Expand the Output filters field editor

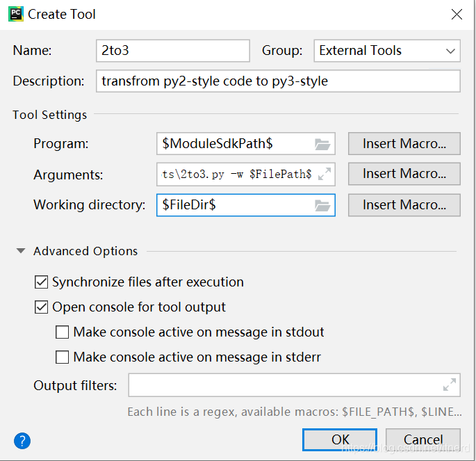(450, 385)
